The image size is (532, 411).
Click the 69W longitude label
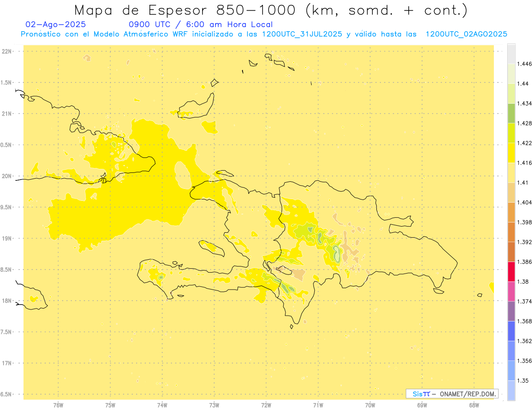422,405
